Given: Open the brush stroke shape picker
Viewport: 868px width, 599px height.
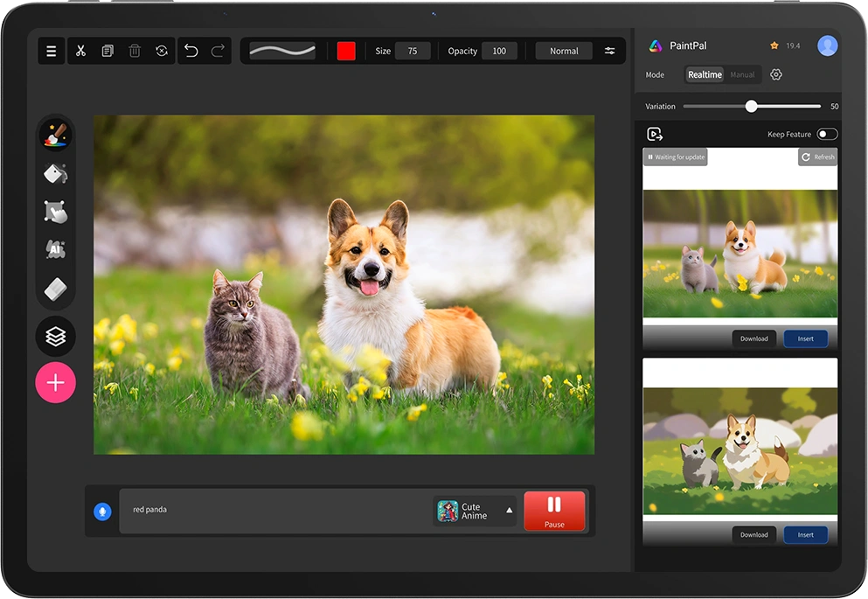Looking at the screenshot, I should point(282,51).
